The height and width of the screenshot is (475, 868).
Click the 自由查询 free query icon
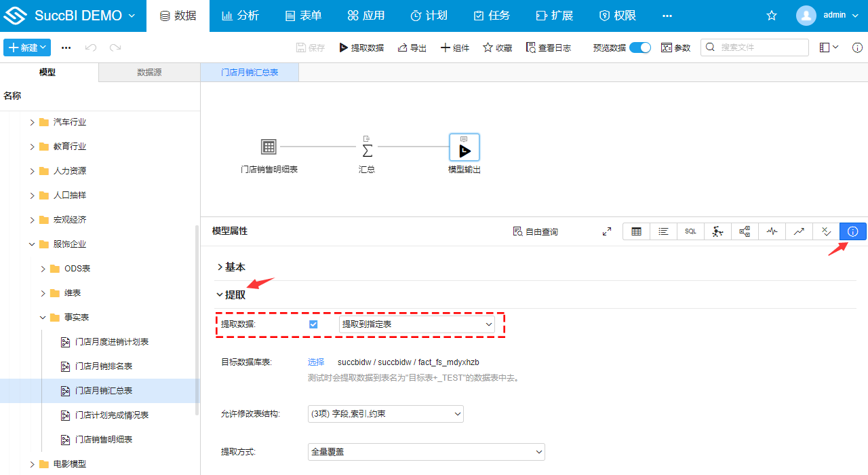coord(534,231)
